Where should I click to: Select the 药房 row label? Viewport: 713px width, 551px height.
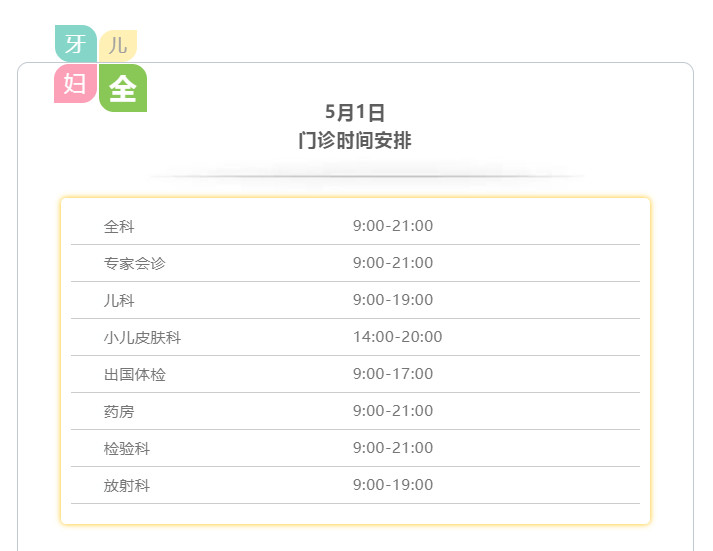pos(119,411)
